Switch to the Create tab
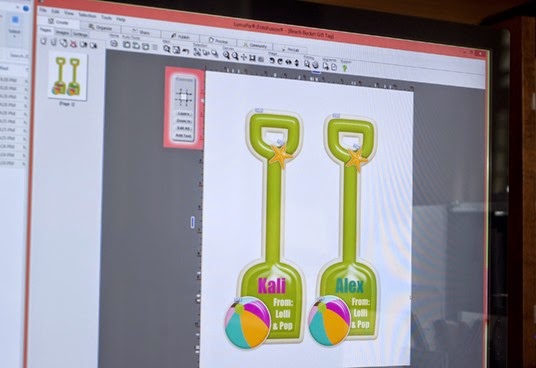 58,22
